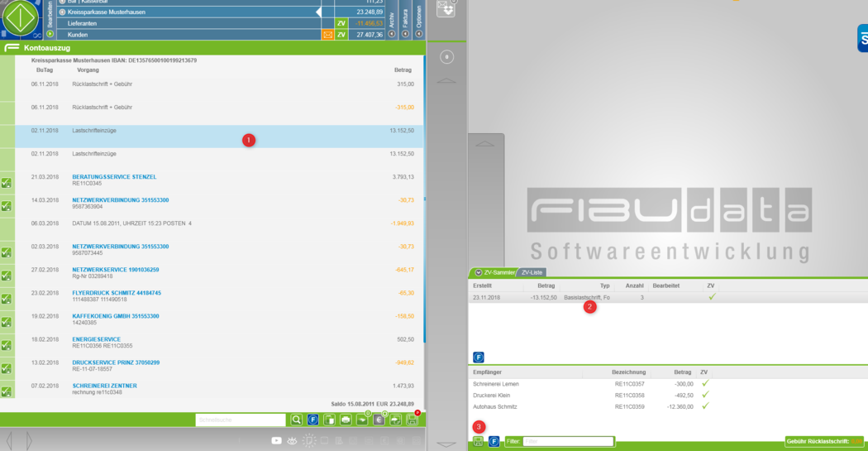868x451 pixels.
Task: Open ENERGIESERVICE link
Action: [x=97, y=339]
